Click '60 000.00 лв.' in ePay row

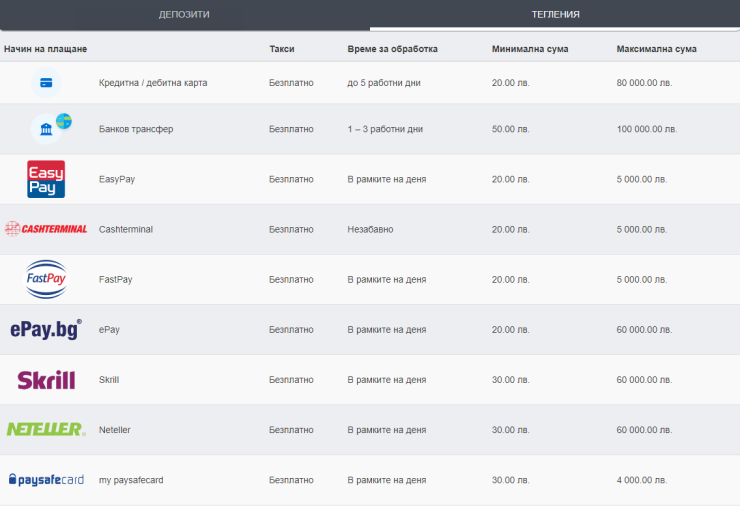(x=644, y=329)
